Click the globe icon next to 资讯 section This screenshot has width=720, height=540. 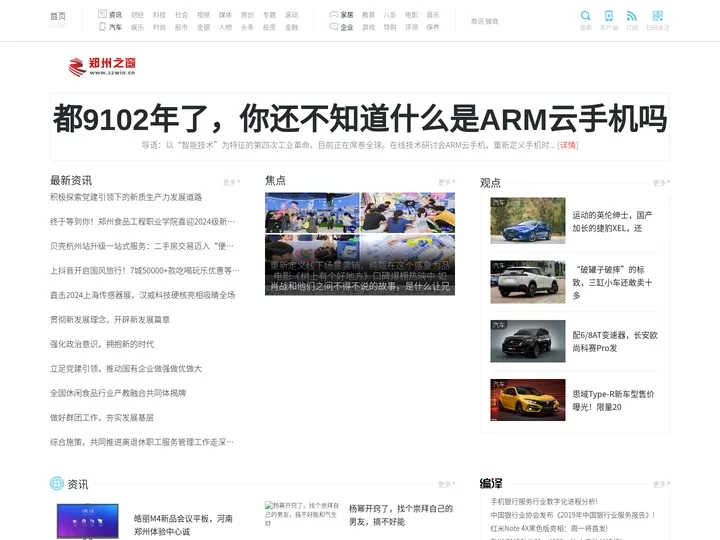[x=57, y=483]
